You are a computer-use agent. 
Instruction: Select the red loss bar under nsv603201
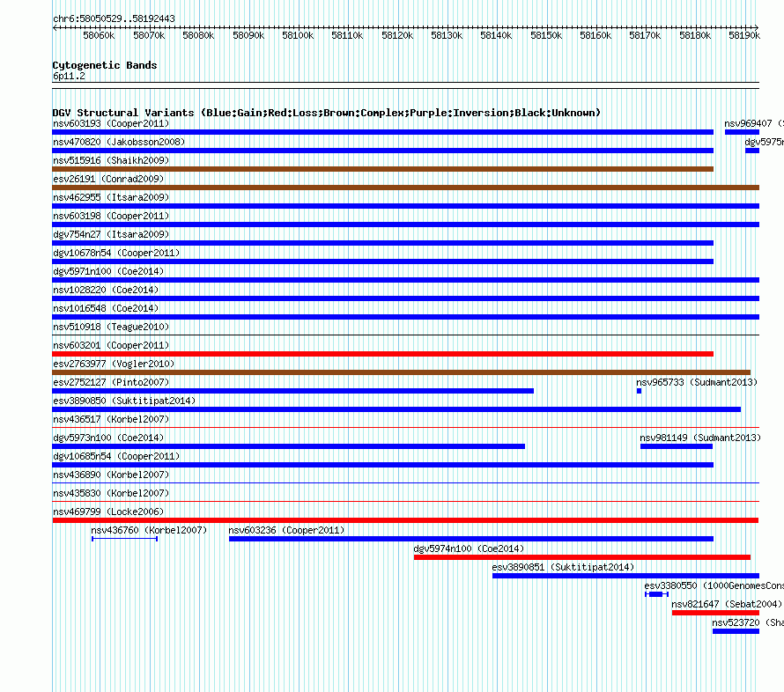point(383,354)
